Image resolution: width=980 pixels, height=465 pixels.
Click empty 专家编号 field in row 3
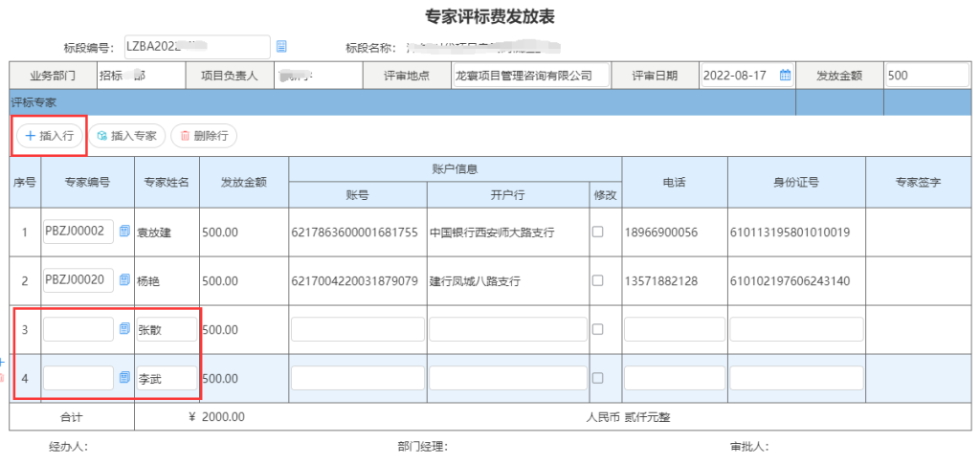coord(78,329)
